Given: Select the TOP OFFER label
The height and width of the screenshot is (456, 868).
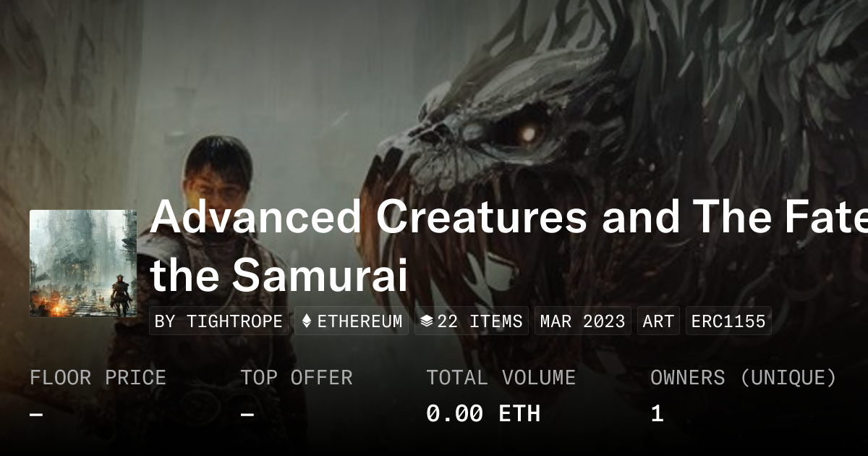Looking at the screenshot, I should click(x=297, y=378).
